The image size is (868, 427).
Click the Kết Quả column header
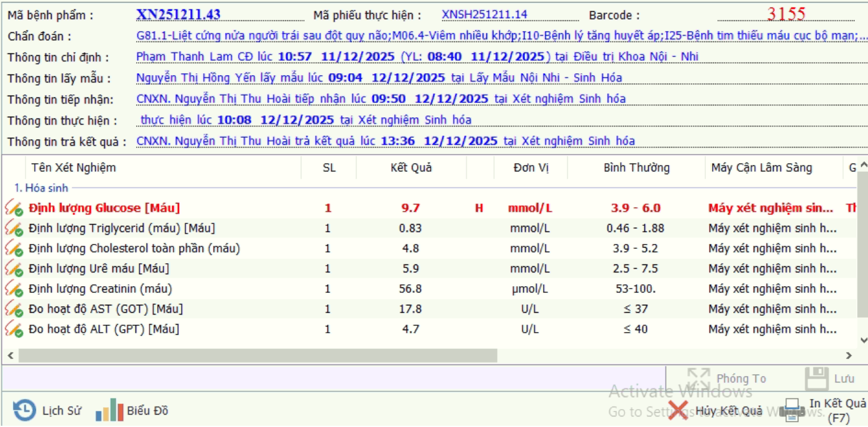pyautogui.click(x=411, y=168)
